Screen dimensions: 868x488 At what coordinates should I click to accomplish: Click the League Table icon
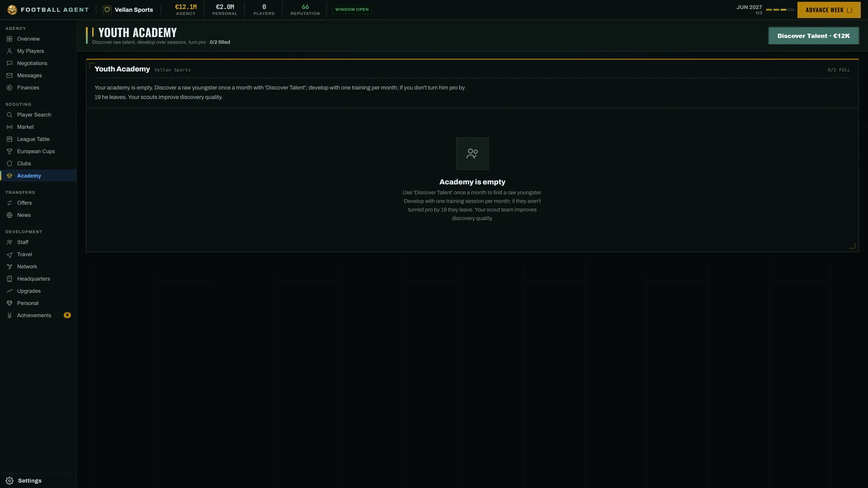point(9,139)
